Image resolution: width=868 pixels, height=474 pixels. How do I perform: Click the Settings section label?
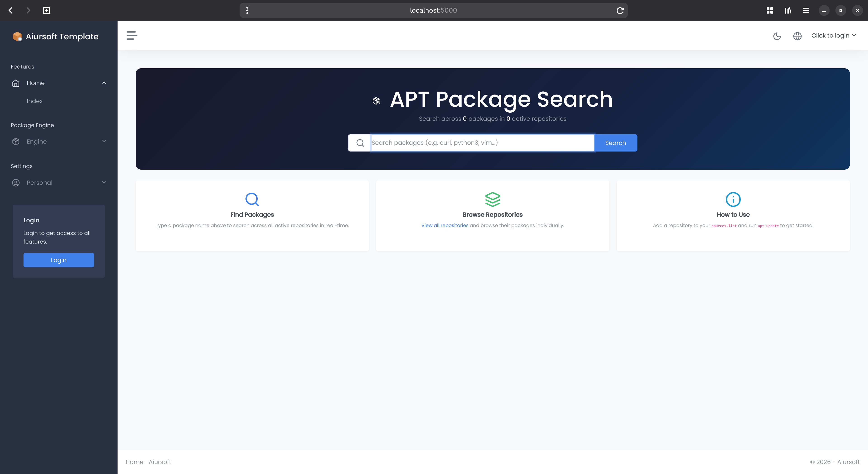pos(21,166)
